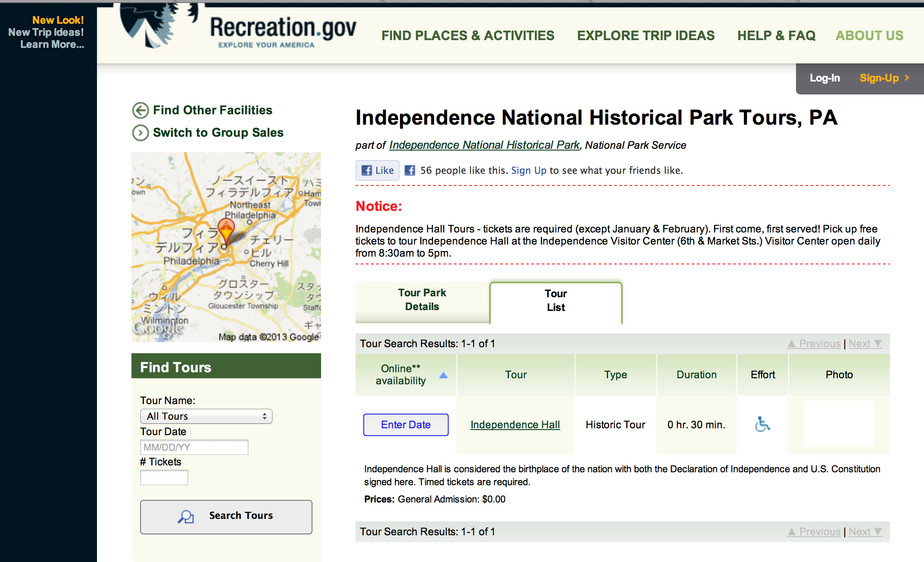The image size is (924, 562).
Task: Click the Tour column header
Action: point(516,375)
